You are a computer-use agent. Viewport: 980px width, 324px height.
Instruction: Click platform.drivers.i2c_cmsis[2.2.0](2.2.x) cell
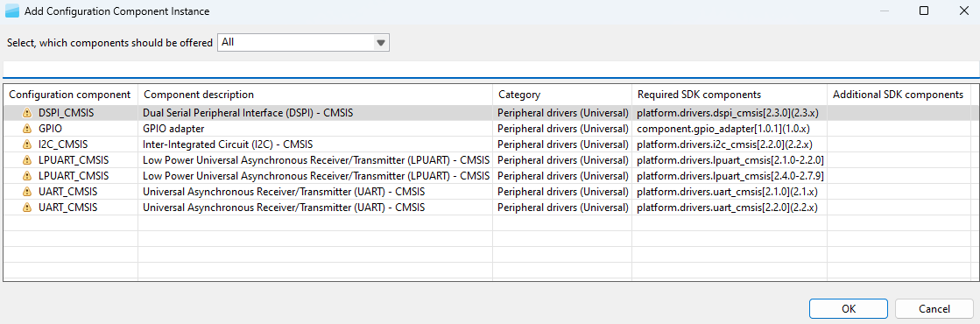click(730, 144)
